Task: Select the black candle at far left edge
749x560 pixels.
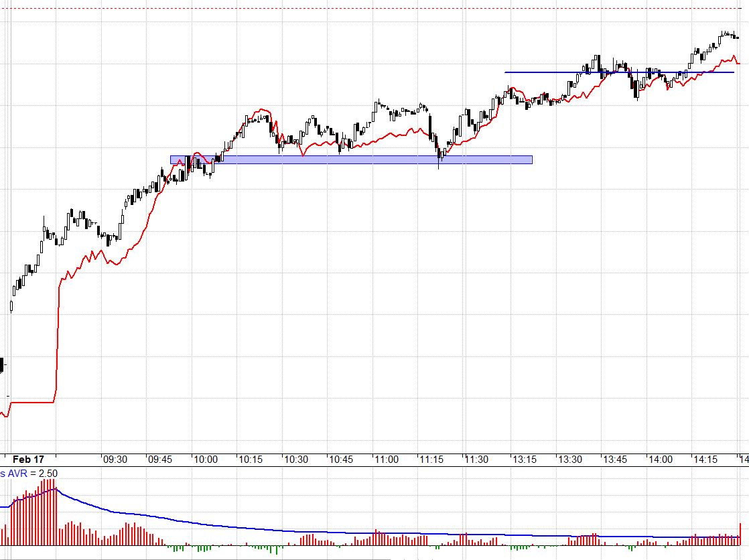Action: [1, 365]
